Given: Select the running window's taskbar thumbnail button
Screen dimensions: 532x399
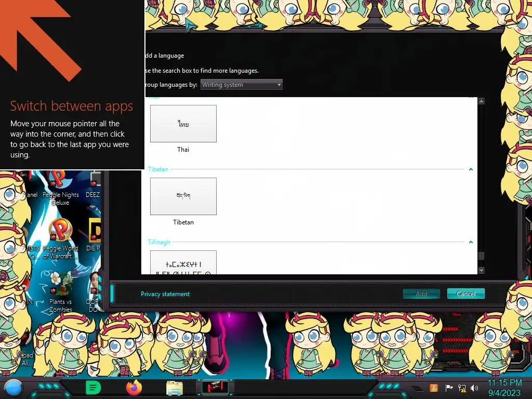Looking at the screenshot, I should pyautogui.click(x=215, y=388).
